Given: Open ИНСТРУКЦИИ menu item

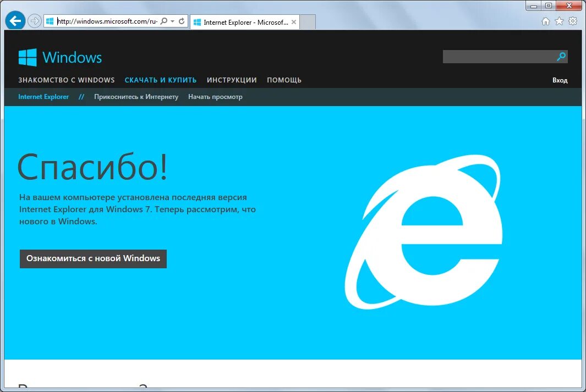Looking at the screenshot, I should pyautogui.click(x=232, y=80).
